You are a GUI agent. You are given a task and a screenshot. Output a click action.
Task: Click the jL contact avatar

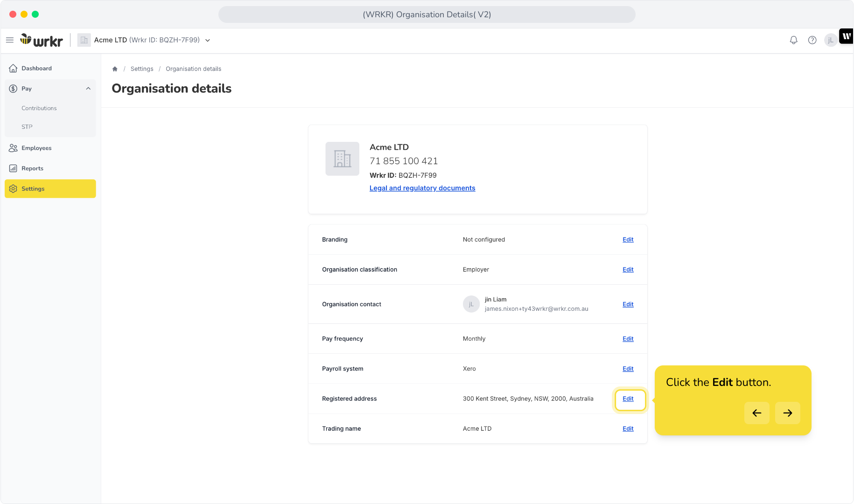coord(471,304)
